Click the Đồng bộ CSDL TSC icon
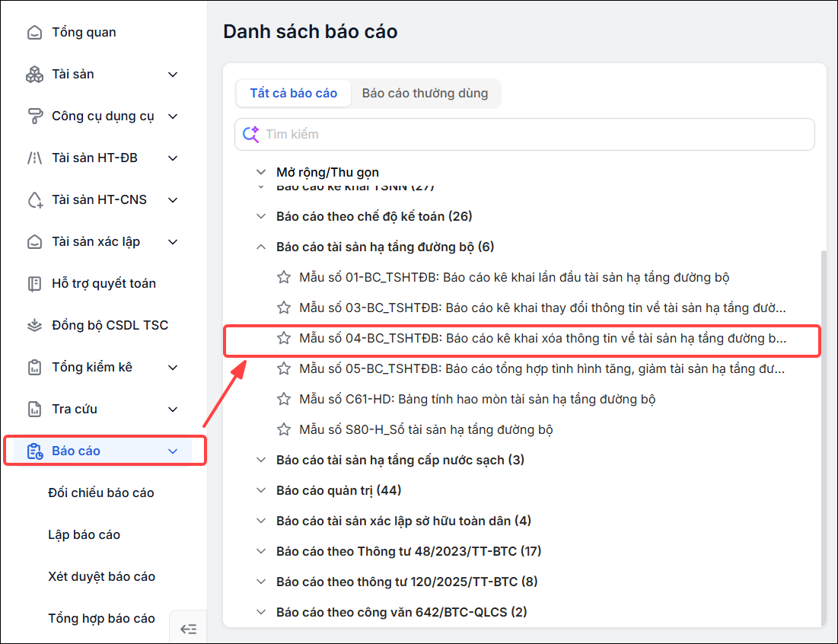This screenshot has height=644, width=838. [x=35, y=325]
